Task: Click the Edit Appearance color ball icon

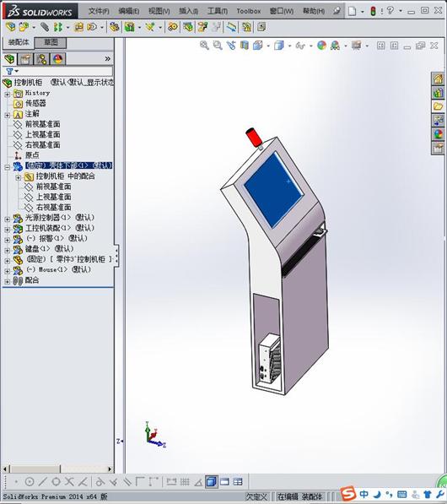Action: point(321,46)
